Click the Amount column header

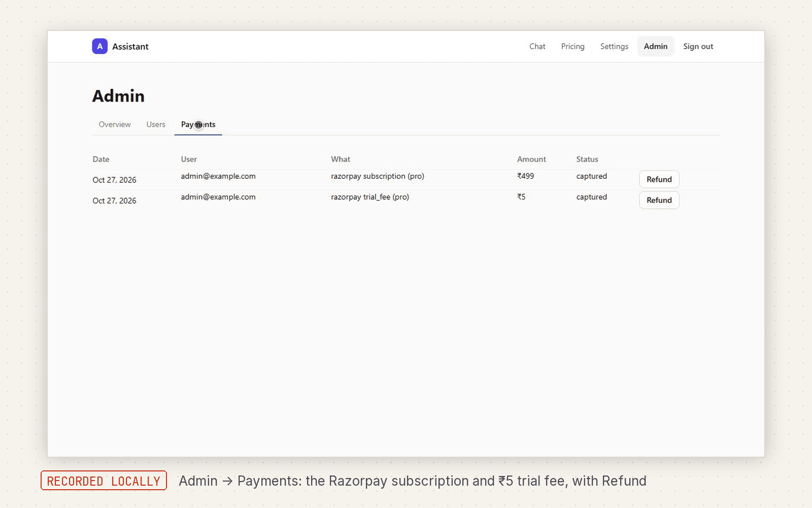click(531, 159)
